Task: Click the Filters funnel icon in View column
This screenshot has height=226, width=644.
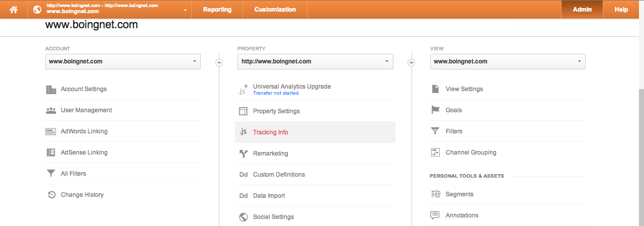Action: click(x=435, y=131)
